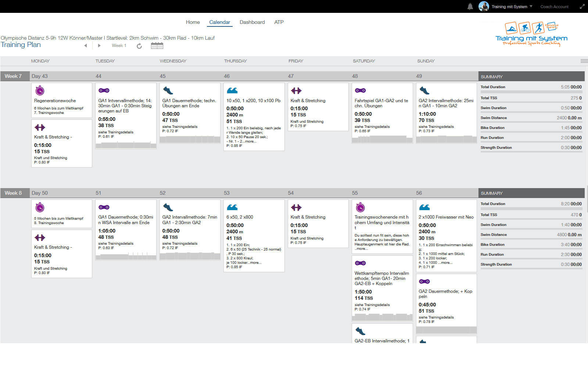Expand ...more on Day 53 swim description
This screenshot has height=392, width=588.
(x=254, y=263)
